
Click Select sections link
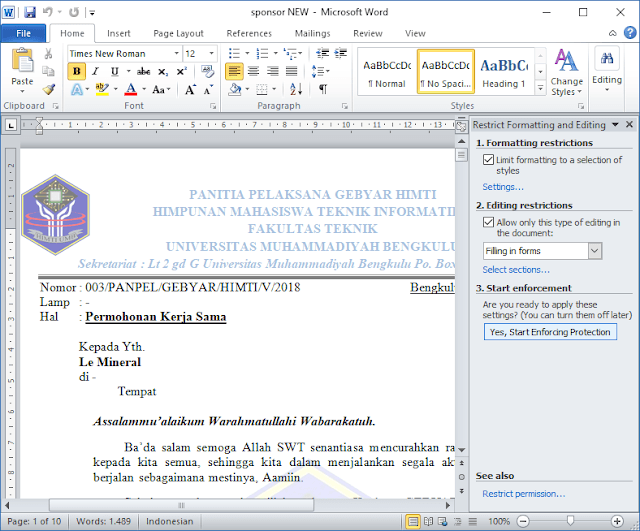point(516,270)
